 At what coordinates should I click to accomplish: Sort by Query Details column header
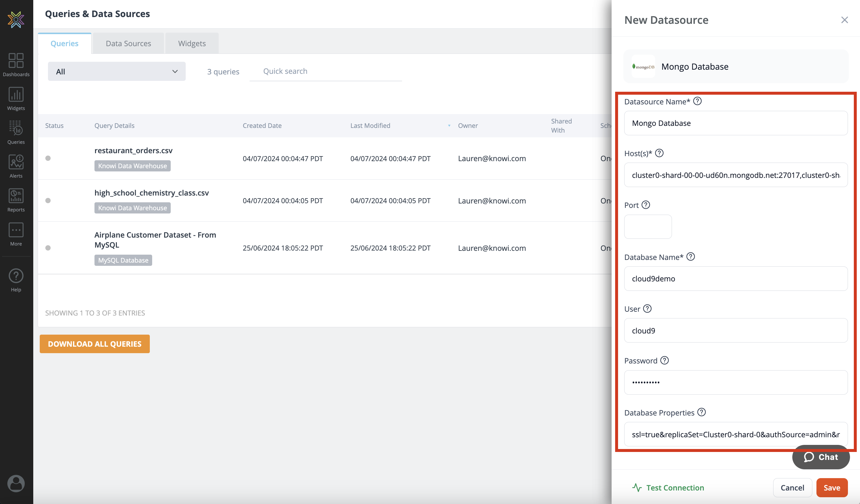[x=114, y=126]
